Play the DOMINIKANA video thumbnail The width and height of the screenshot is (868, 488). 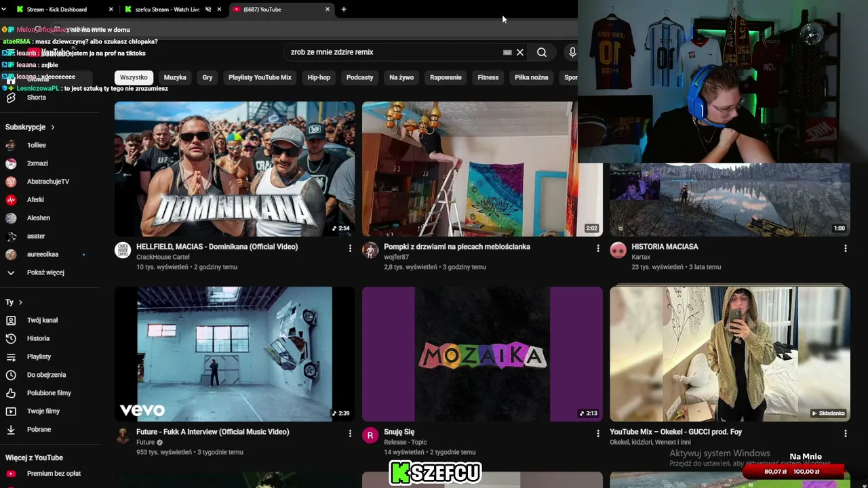click(235, 169)
